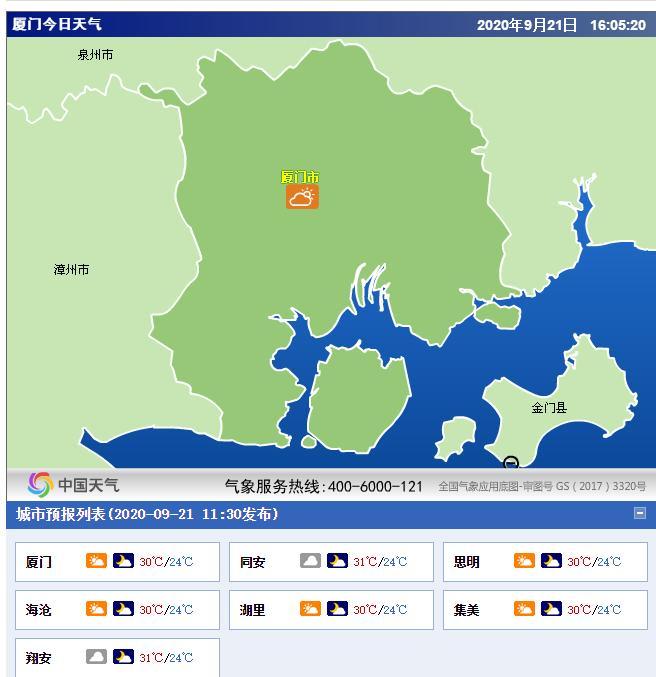Collapse the 城市预报列表 panel with the minus button
Viewport: 656px width, 677px height.
point(640,513)
